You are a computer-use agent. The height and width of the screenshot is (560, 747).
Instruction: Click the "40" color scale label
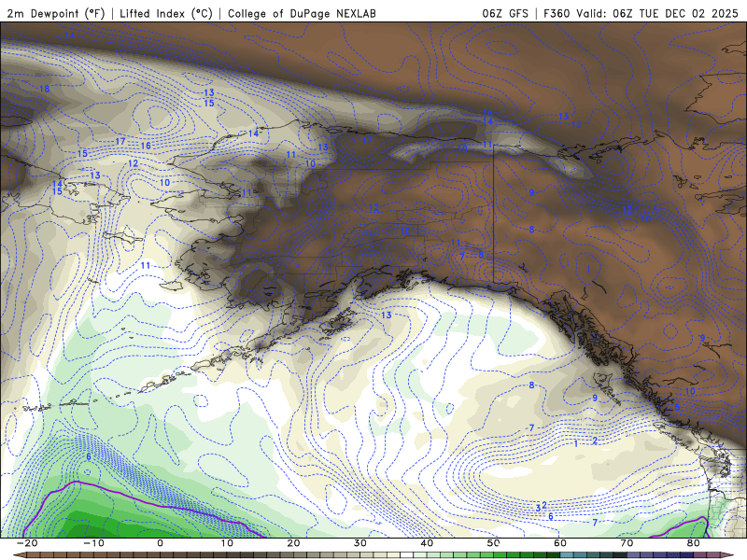427,543
